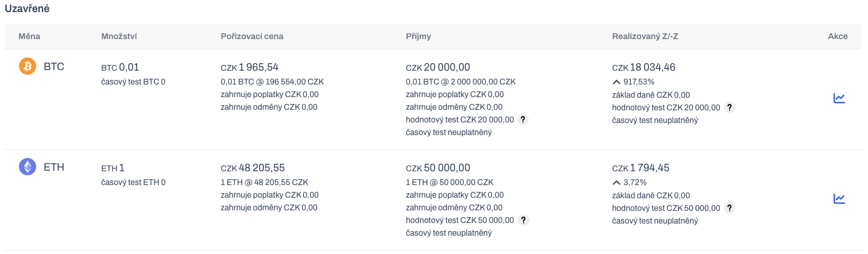Image resolution: width=868 pixels, height=254 pixels.
Task: Open the chart action for the BTC row
Action: pos(839,98)
